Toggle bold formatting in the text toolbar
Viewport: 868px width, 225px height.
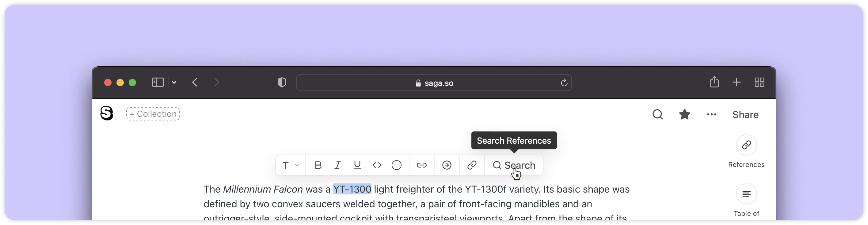318,165
